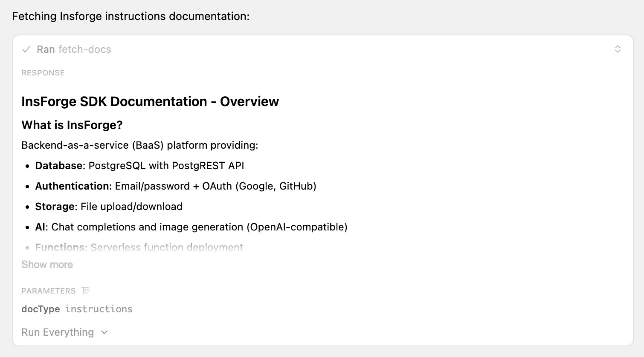Click the Run Everything label
The image size is (644, 357).
pyautogui.click(x=58, y=332)
